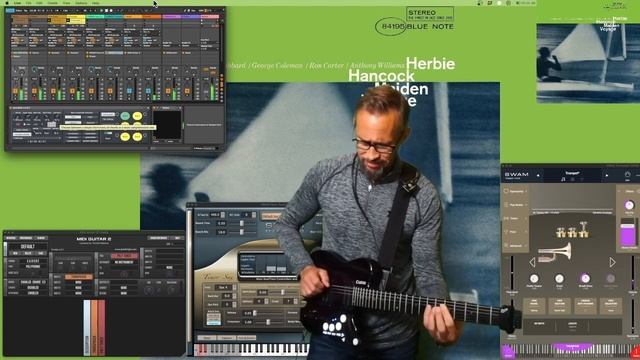Image resolution: width=640 pixels, height=360 pixels.
Task: Open the Live menu in the menu bar
Action: [x=17, y=3]
